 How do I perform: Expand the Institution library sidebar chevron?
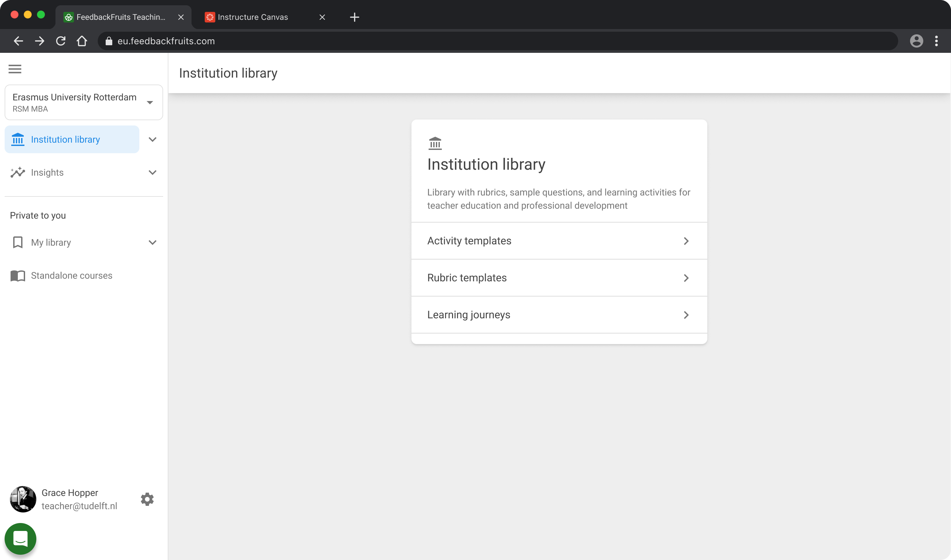click(153, 139)
